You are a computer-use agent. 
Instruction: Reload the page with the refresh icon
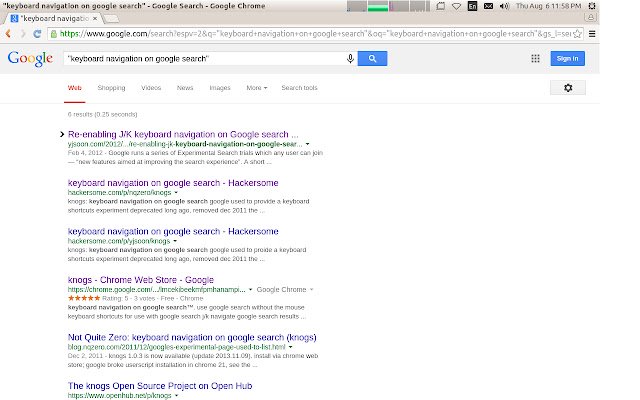pyautogui.click(x=37, y=34)
